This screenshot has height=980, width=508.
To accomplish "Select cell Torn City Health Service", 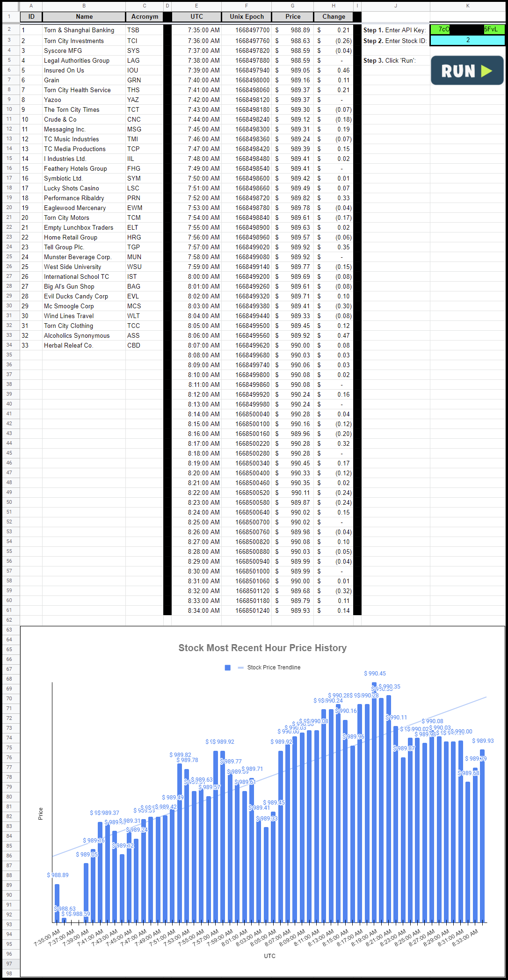I will point(84,90).
